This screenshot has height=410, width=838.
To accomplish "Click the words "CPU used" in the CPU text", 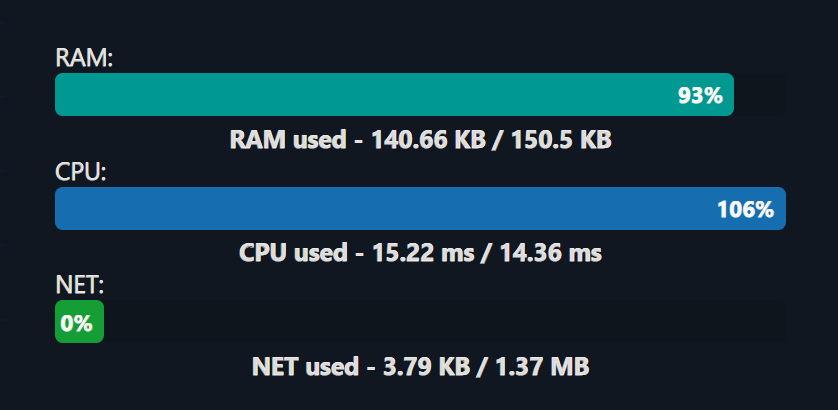I will click(293, 253).
